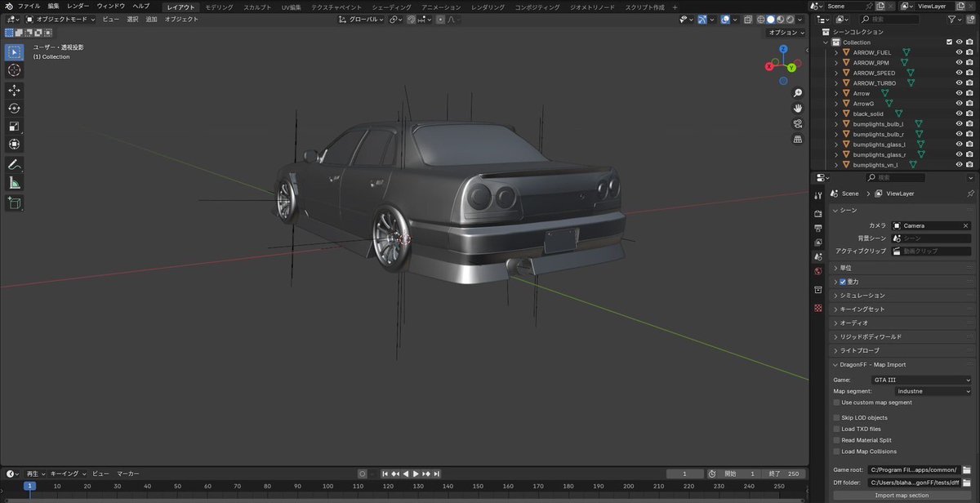This screenshot has width=980, height=503.
Task: Check Skip LOD objects option
Action: point(836,417)
